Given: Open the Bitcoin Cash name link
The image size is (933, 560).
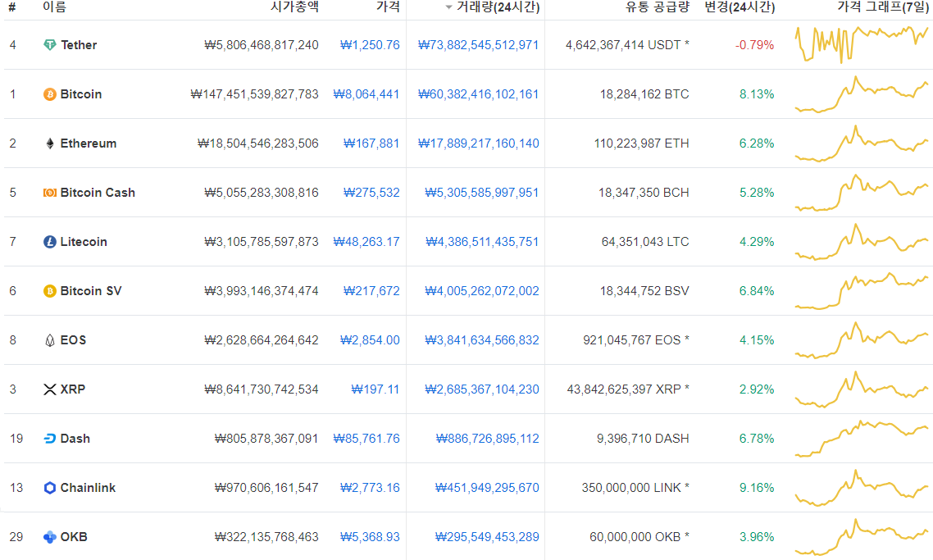Looking at the screenshot, I should pyautogui.click(x=98, y=192).
